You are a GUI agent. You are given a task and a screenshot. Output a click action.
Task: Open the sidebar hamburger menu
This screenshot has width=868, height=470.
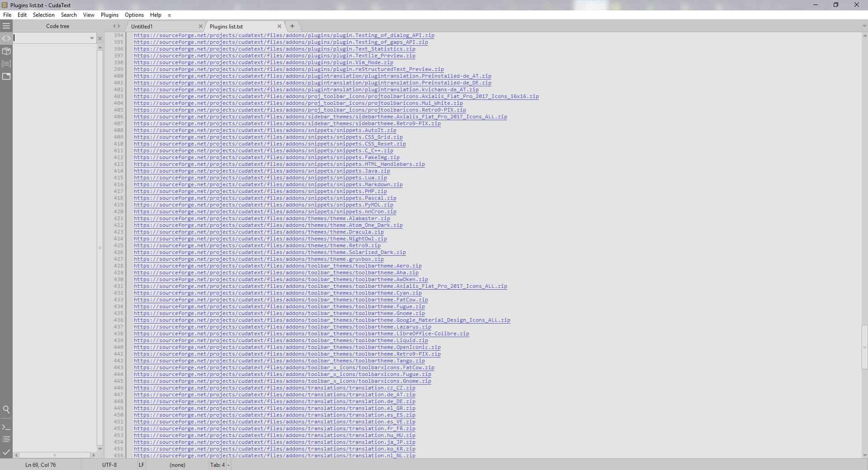point(6,26)
